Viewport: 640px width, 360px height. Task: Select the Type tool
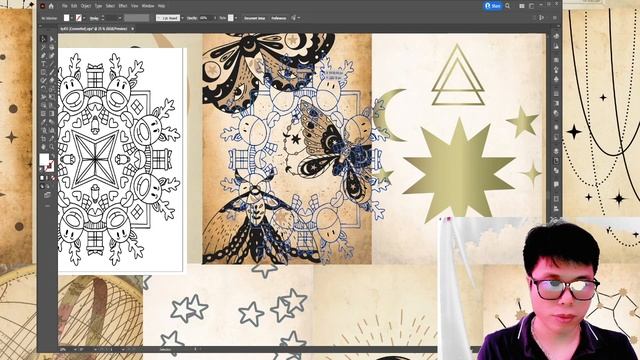(x=44, y=64)
